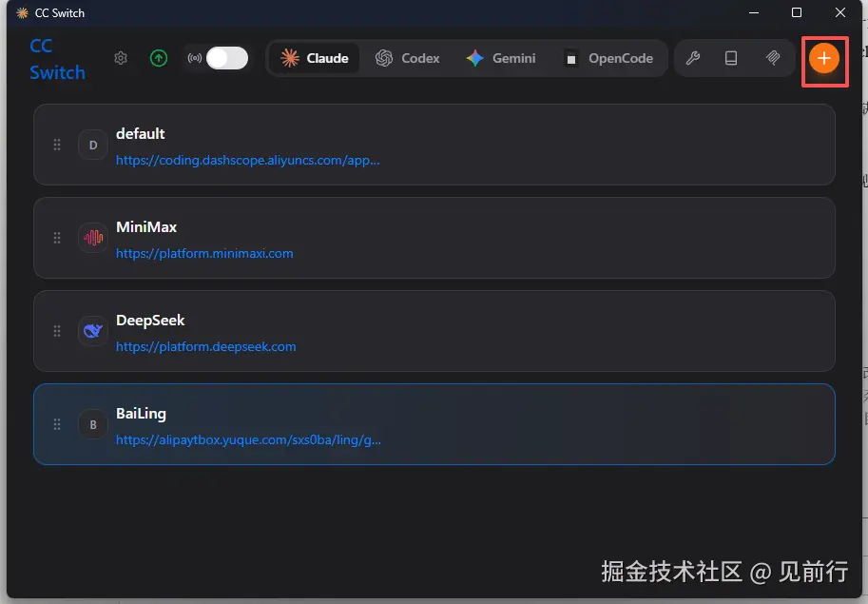868x604 pixels.
Task: Select the DeepSeek provider name
Action: [x=150, y=320]
